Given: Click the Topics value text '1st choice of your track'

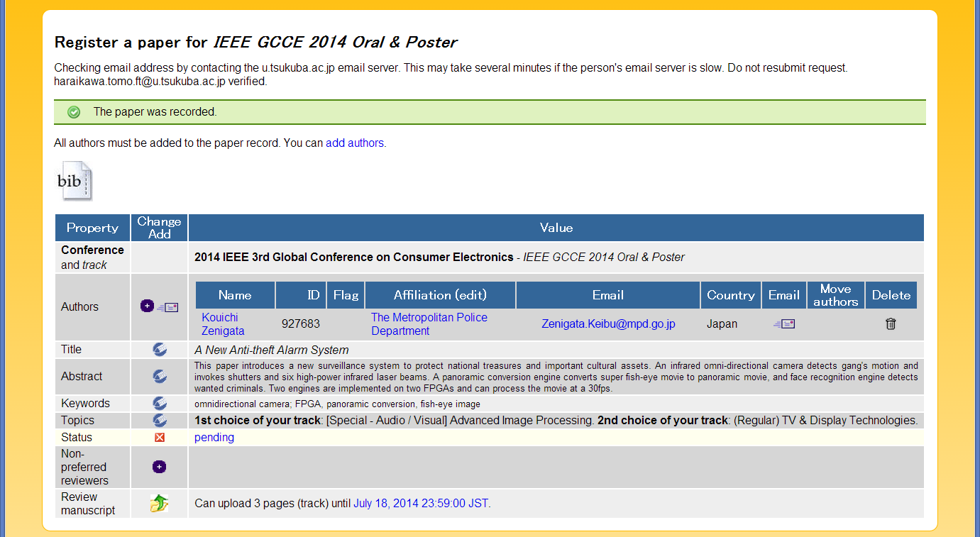Looking at the screenshot, I should 258,420.
